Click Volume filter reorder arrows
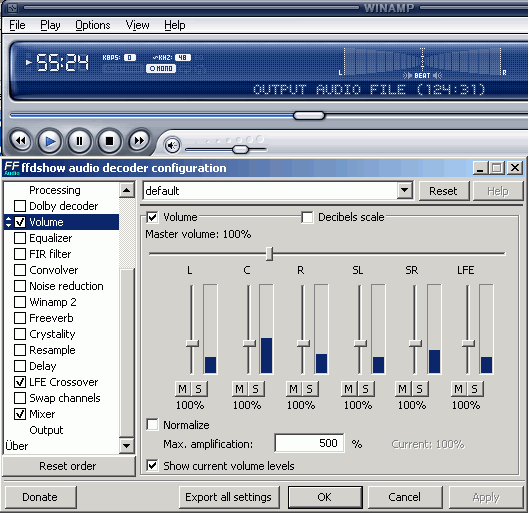Viewport: 528px width, 513px height. [9, 222]
